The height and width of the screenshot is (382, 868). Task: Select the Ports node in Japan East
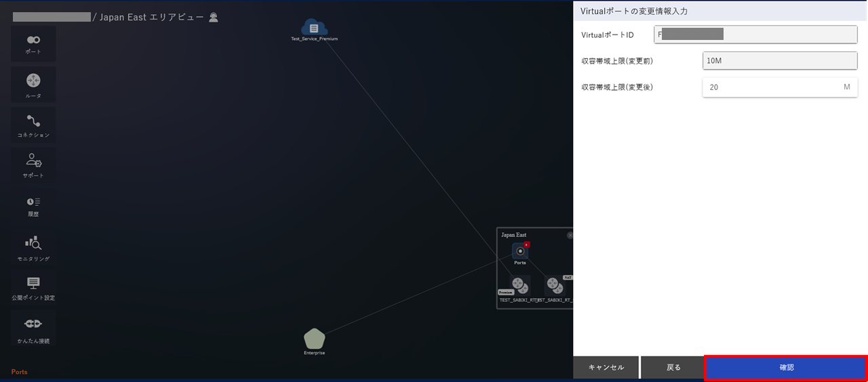519,251
